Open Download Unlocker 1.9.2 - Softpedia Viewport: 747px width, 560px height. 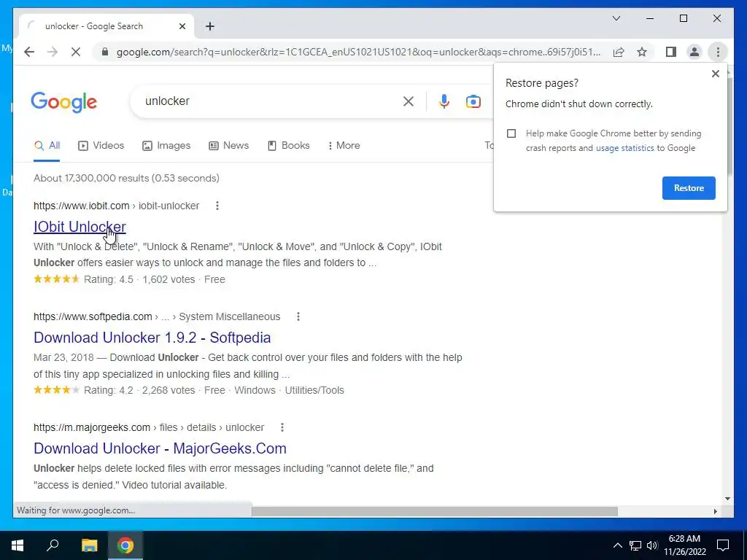tap(152, 338)
